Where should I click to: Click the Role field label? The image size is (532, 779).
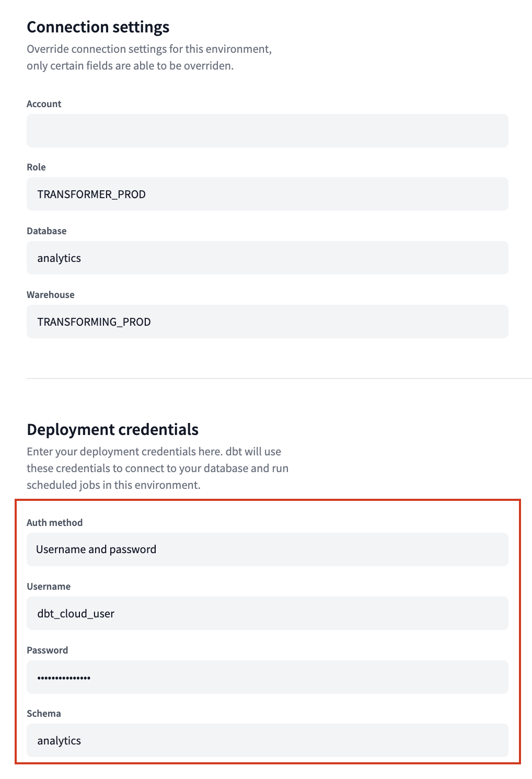[36, 167]
